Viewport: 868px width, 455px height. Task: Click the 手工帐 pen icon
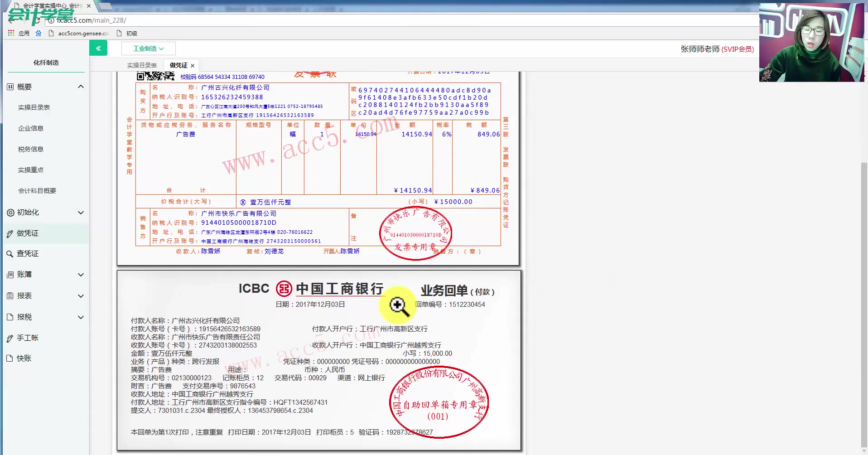[10, 338]
